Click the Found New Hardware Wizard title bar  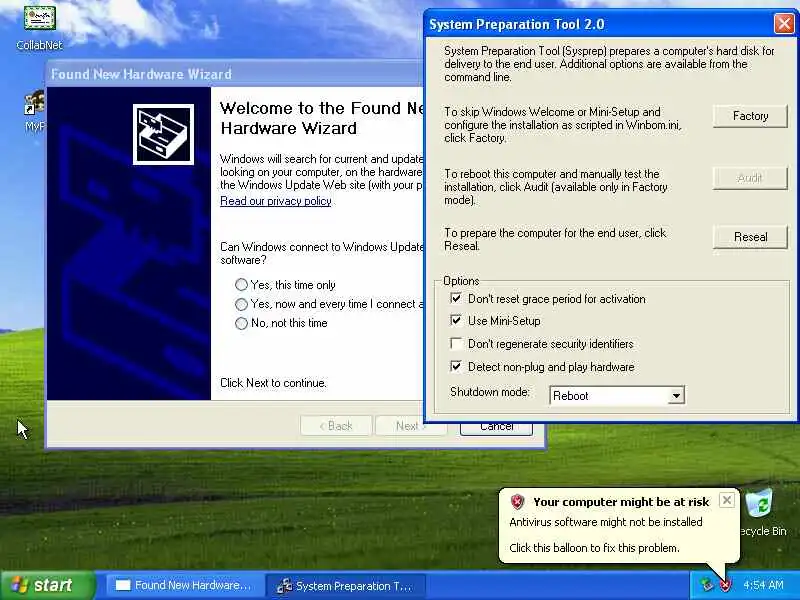coord(235,74)
